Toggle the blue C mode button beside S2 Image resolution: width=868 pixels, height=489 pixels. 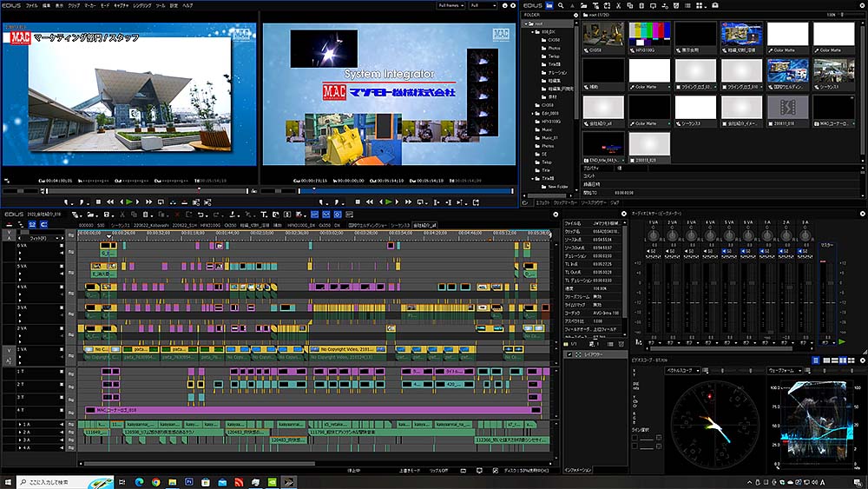tap(43, 224)
